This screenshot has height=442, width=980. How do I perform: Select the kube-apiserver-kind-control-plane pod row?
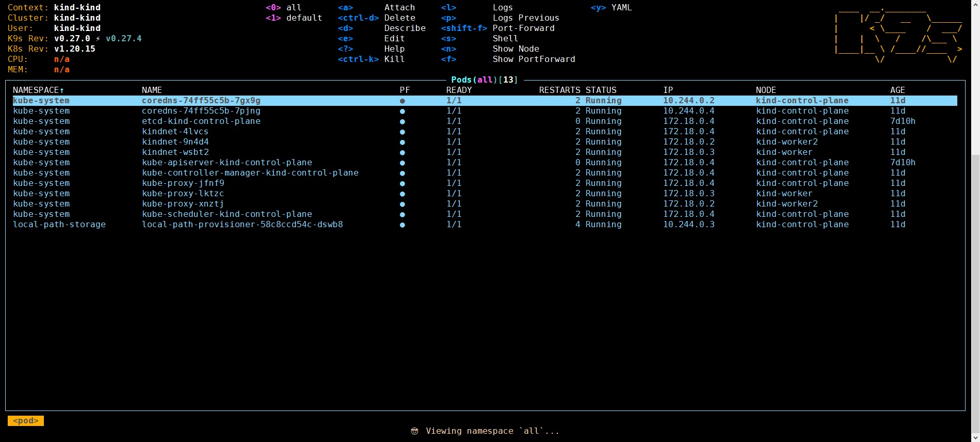(x=227, y=163)
